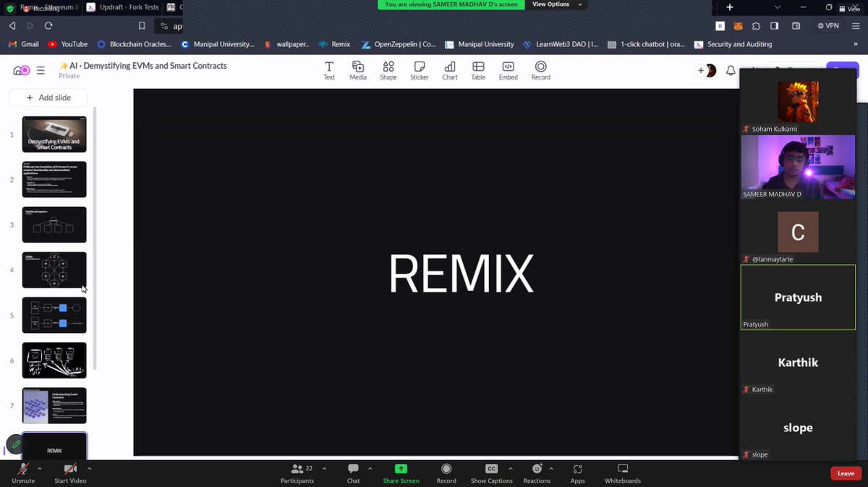Add a Sticker to the slide
The image size is (868, 487).
420,69
